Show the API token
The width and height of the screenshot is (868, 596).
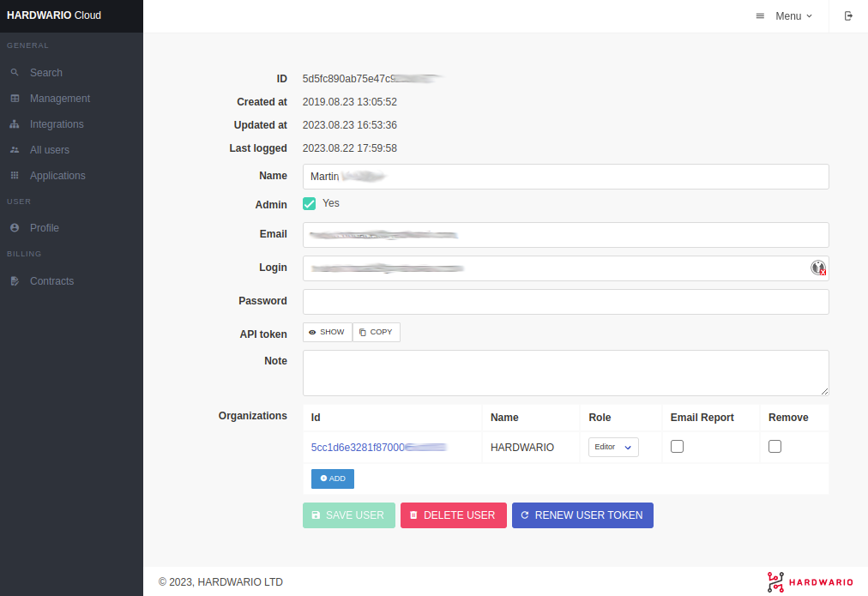[x=327, y=332]
